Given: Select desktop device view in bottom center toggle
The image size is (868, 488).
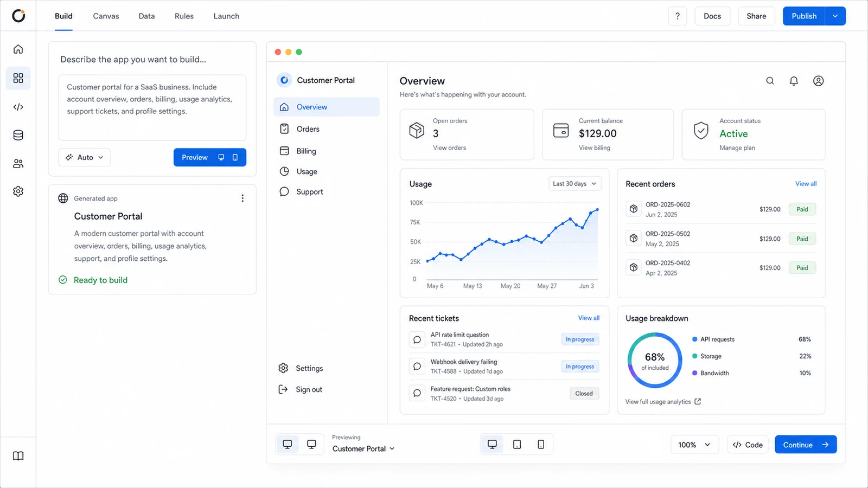Looking at the screenshot, I should click(x=492, y=445).
